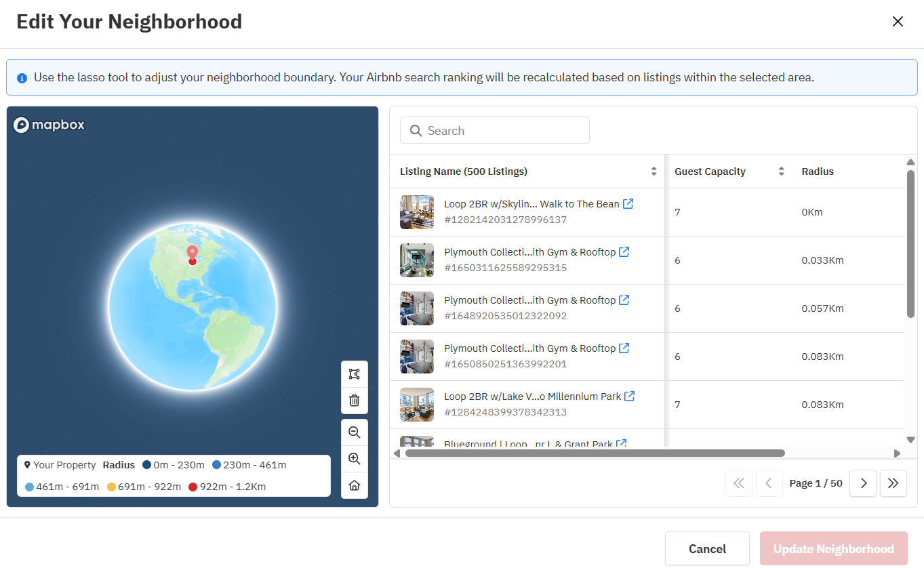Select the lasso polygon draw tool
This screenshot has width=924, height=568.
[x=354, y=374]
